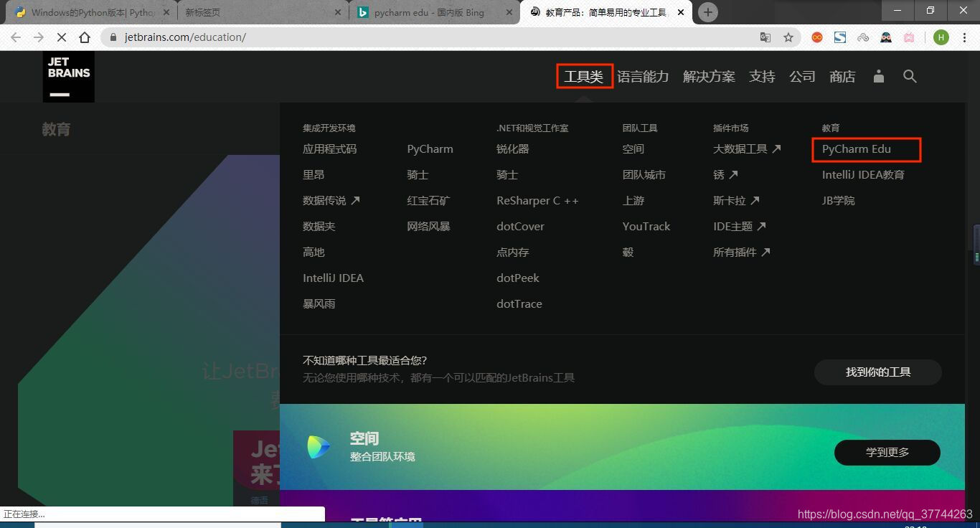This screenshot has height=528, width=980.
Task: Click the Space logo icon in the banner
Action: pos(318,448)
